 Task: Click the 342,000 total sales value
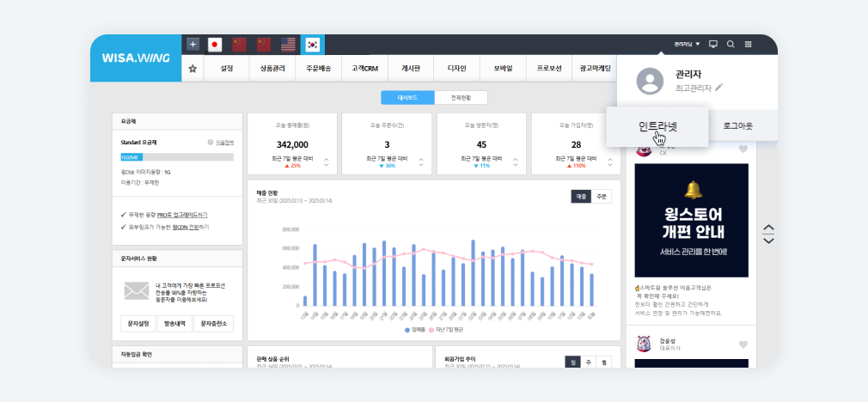[292, 145]
